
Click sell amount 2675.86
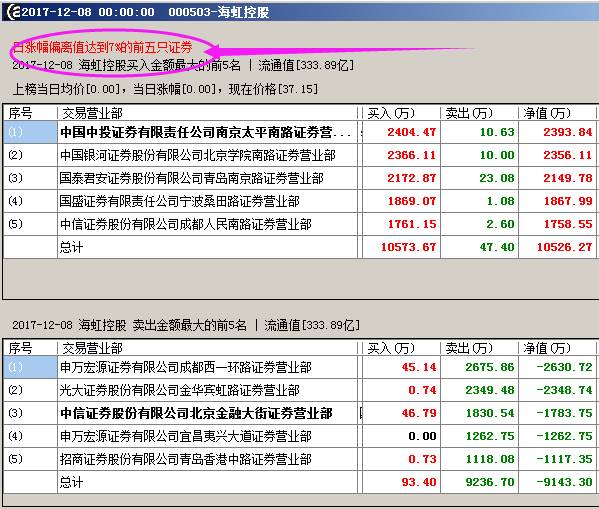coord(490,367)
